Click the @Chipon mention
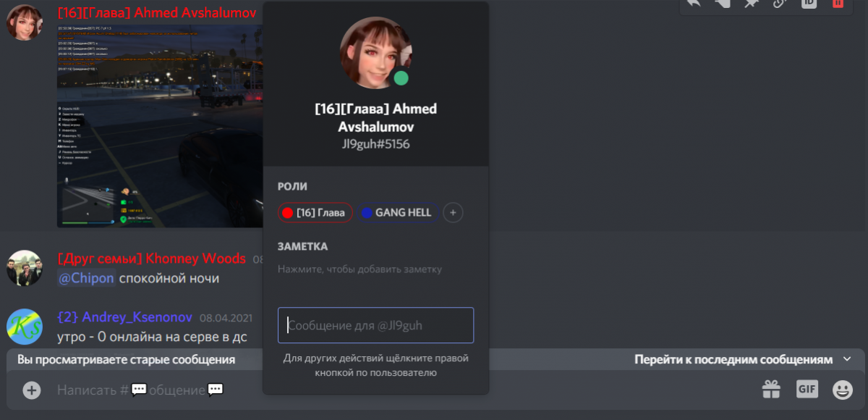 tap(86, 278)
